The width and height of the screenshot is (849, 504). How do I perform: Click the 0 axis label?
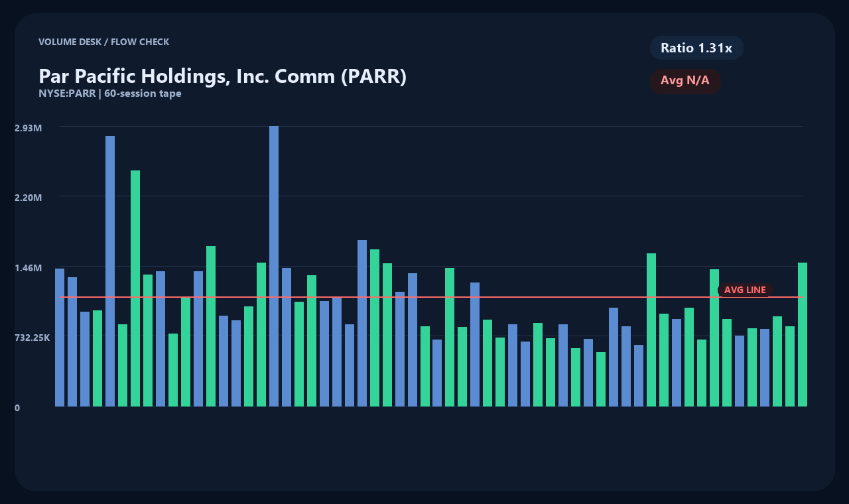click(17, 408)
